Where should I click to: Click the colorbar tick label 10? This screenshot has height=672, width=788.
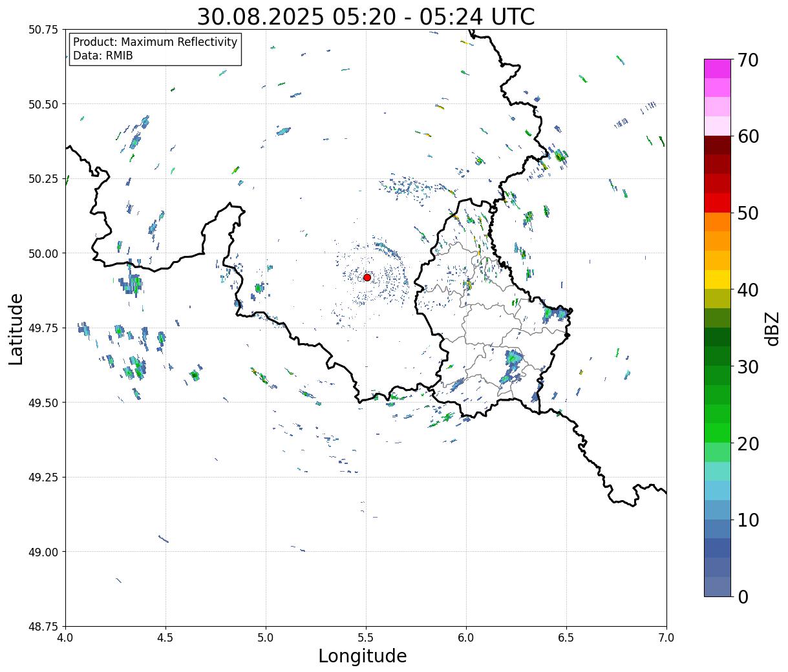pyautogui.click(x=747, y=520)
